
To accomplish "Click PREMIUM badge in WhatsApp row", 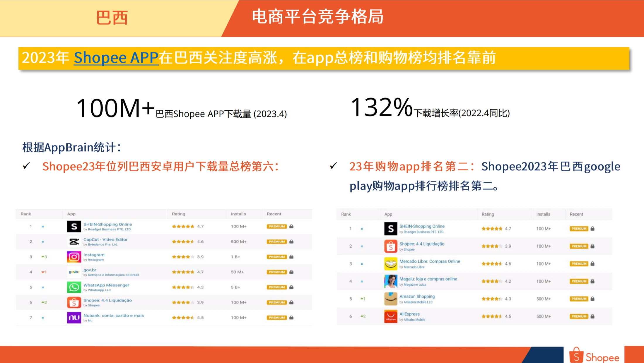I will (277, 287).
